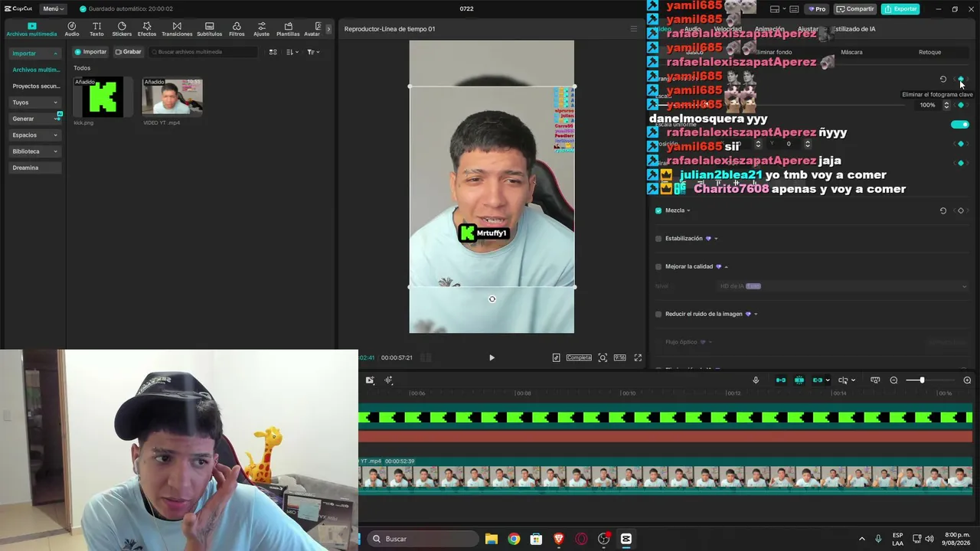Select Proyectos secundarios in sidebar
The height and width of the screenshot is (551, 980).
coord(35,86)
